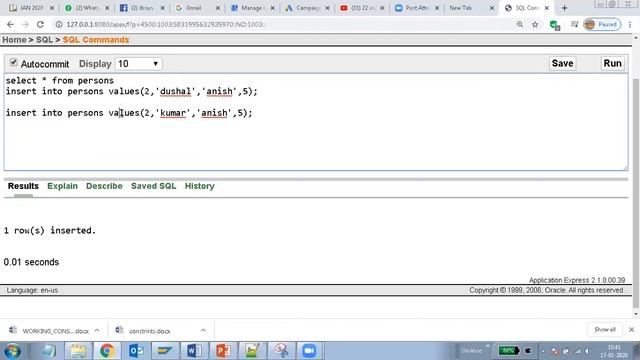Click the zoom magnifier icon in address bar
This screenshot has height=360, width=640.
point(520,24)
